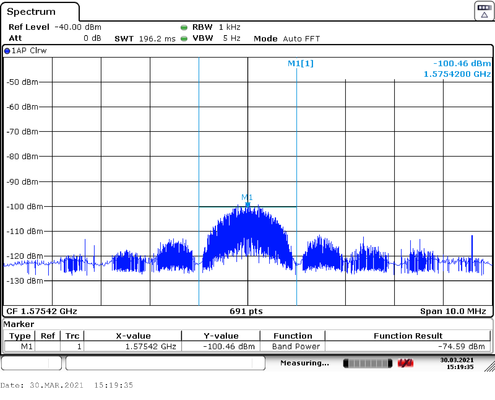495x400 pixels.
Task: Click the M1 row in Marker table
Action: (247, 347)
